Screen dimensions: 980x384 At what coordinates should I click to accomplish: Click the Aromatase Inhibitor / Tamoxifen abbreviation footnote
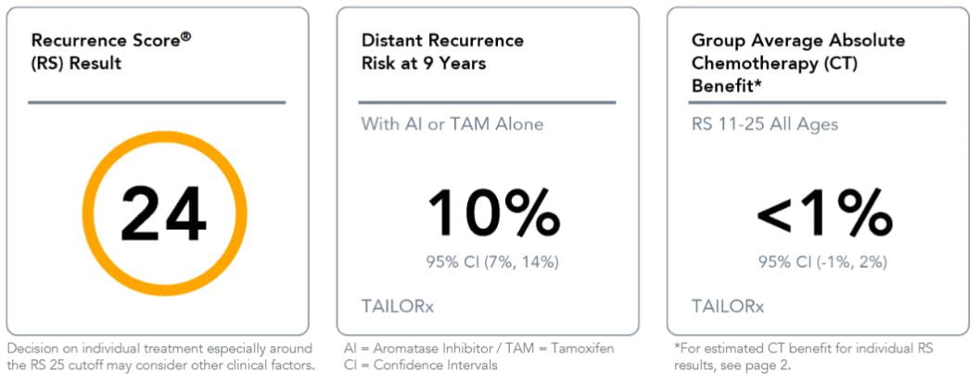(477, 348)
